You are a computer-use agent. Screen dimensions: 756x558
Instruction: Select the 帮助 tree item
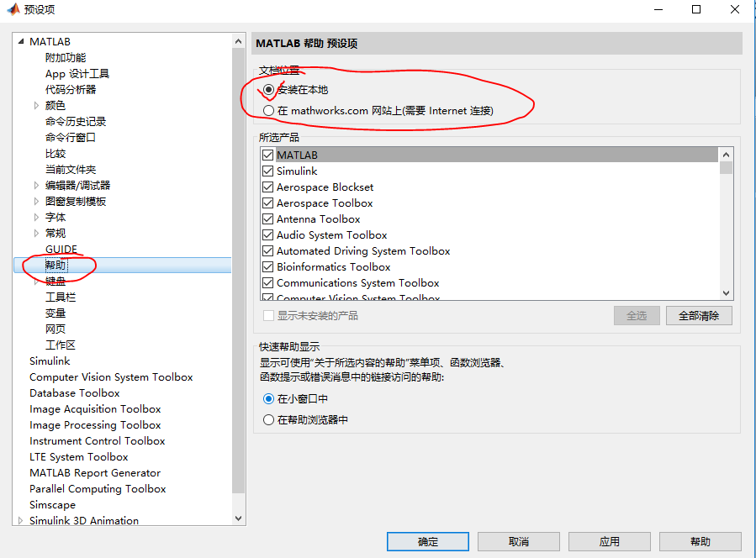[56, 265]
